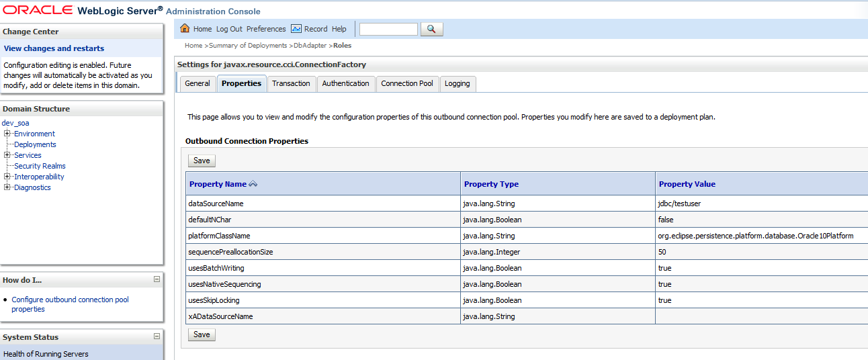Click the Record icon in toolbar
868x360 pixels.
pos(296,29)
